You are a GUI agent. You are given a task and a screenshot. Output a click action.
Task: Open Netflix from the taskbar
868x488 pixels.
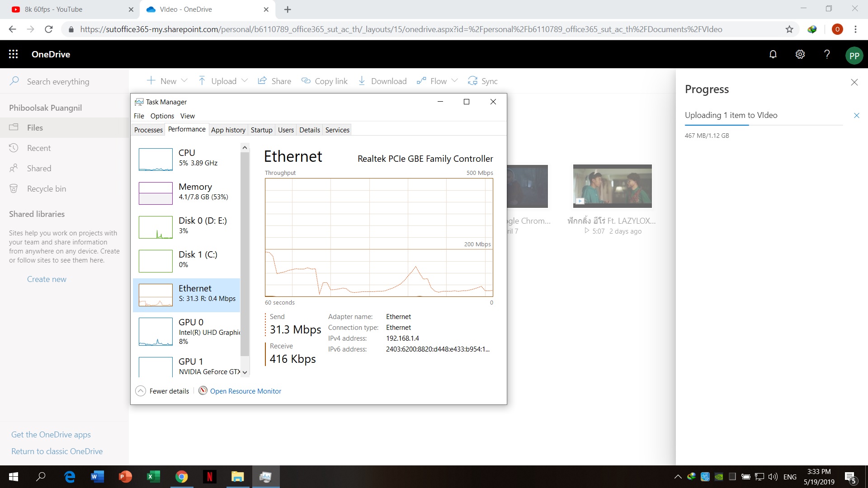coord(209,477)
